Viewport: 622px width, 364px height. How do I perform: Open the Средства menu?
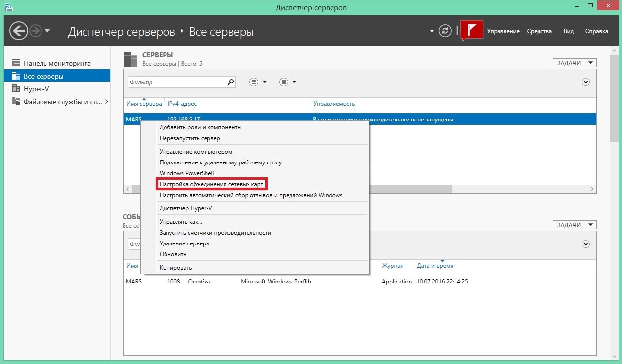539,31
